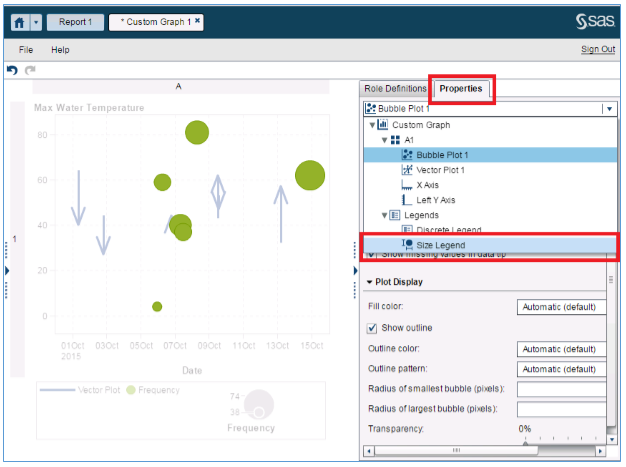Switch to the Role Definitions tab
This screenshot has height=467, width=626.
coord(395,89)
